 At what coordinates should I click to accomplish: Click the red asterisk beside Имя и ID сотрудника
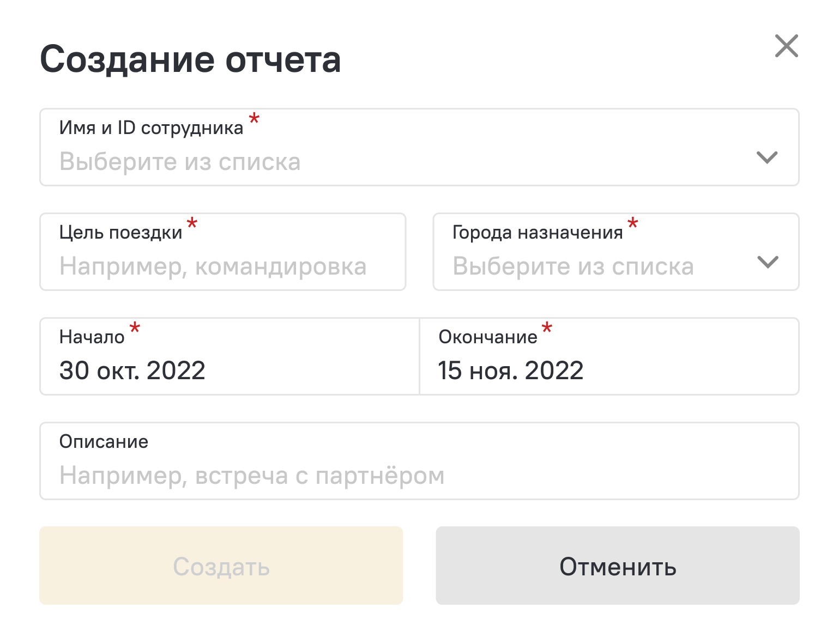pyautogui.click(x=254, y=118)
